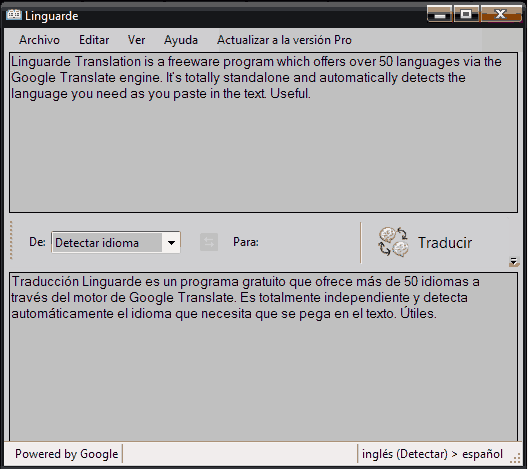Open the Editar menu
Image resolution: width=528 pixels, height=469 pixels.
[94, 40]
